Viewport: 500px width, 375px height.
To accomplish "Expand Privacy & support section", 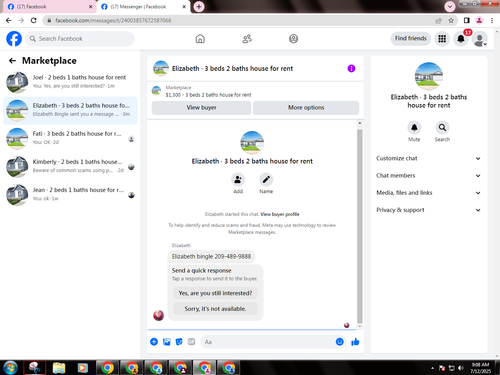I will [429, 210].
